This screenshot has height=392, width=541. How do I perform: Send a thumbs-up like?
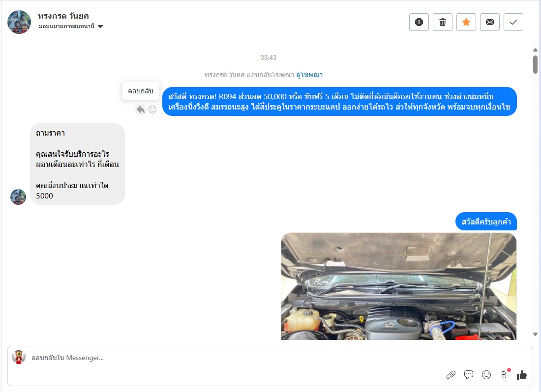tap(522, 375)
